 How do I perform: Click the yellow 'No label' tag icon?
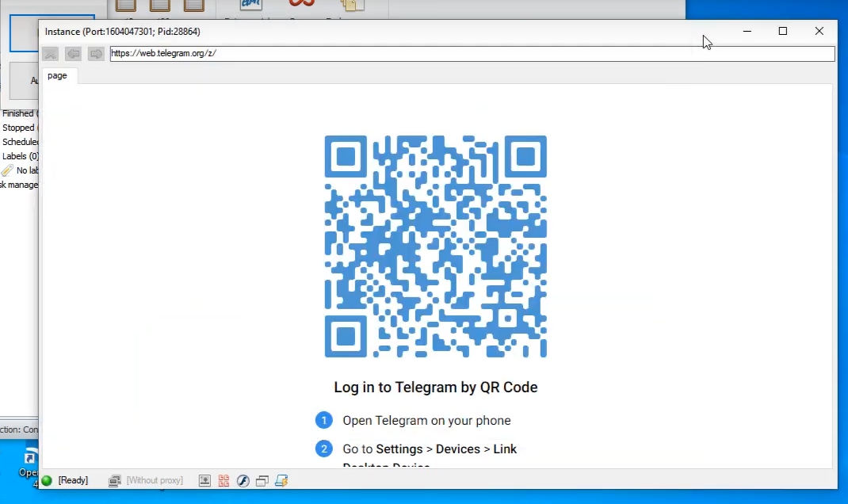point(8,170)
